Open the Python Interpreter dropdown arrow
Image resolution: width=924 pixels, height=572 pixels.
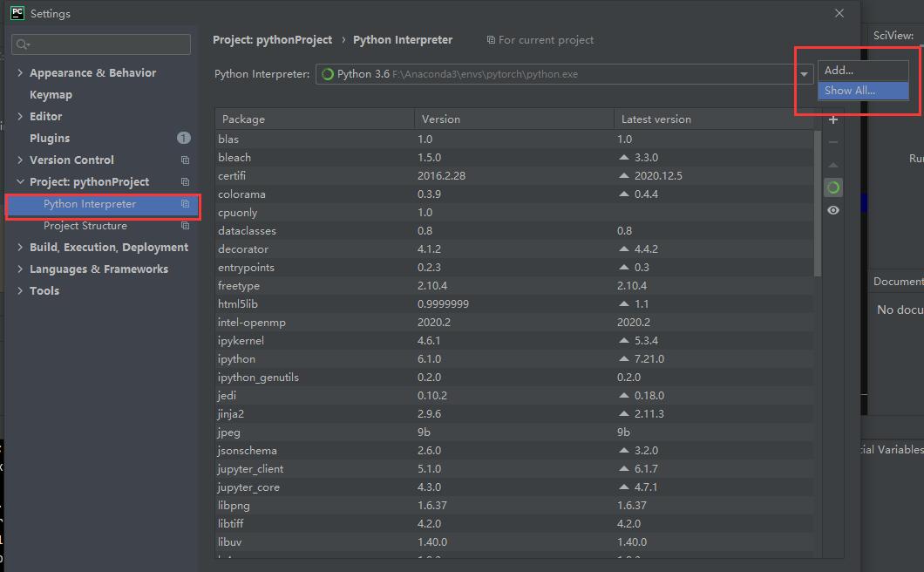[804, 74]
